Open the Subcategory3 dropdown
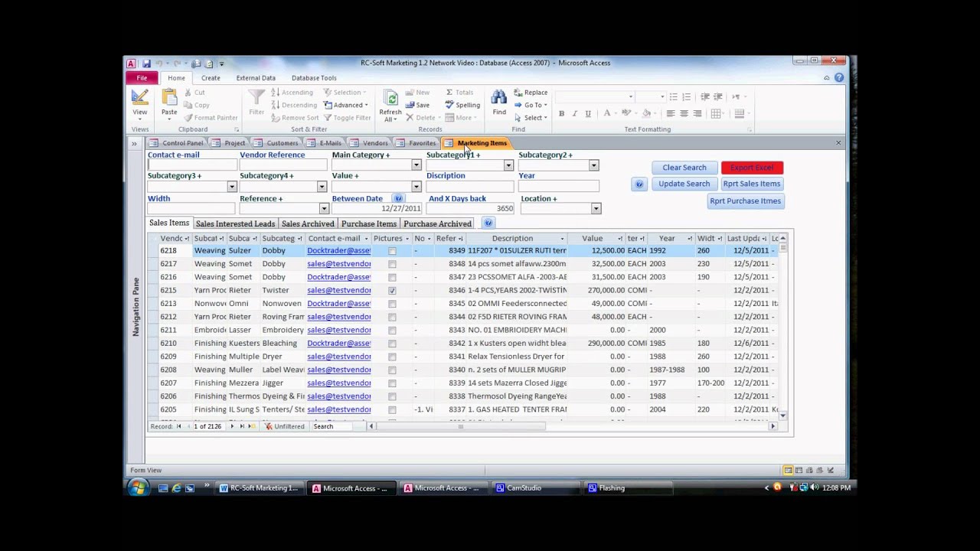This screenshot has height=551, width=980. (x=231, y=187)
